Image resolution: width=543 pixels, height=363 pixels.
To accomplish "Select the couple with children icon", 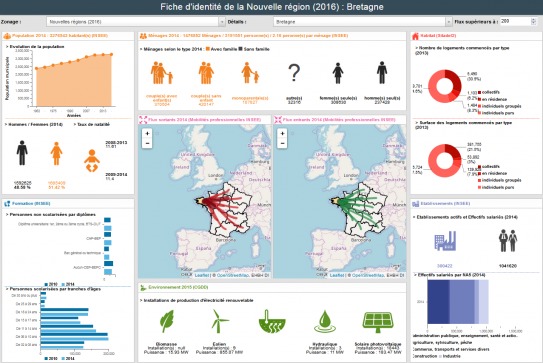I will (161, 73).
